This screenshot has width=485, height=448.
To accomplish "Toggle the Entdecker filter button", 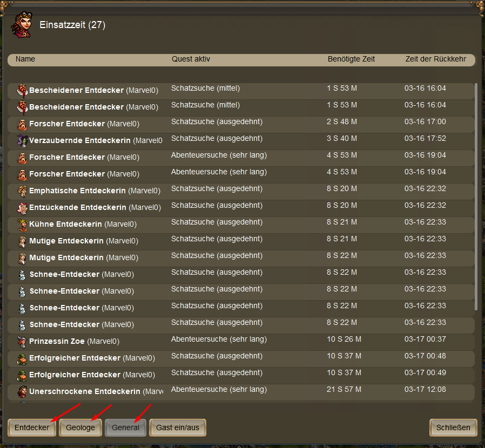I will point(32,427).
